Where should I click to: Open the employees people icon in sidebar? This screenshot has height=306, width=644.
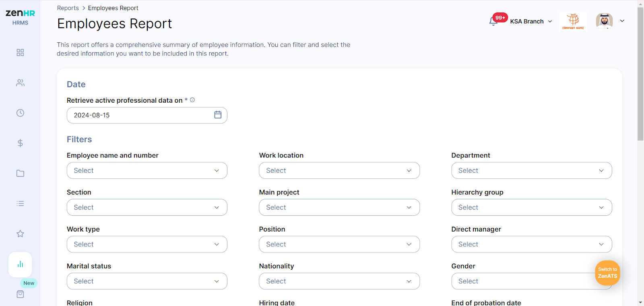20,83
